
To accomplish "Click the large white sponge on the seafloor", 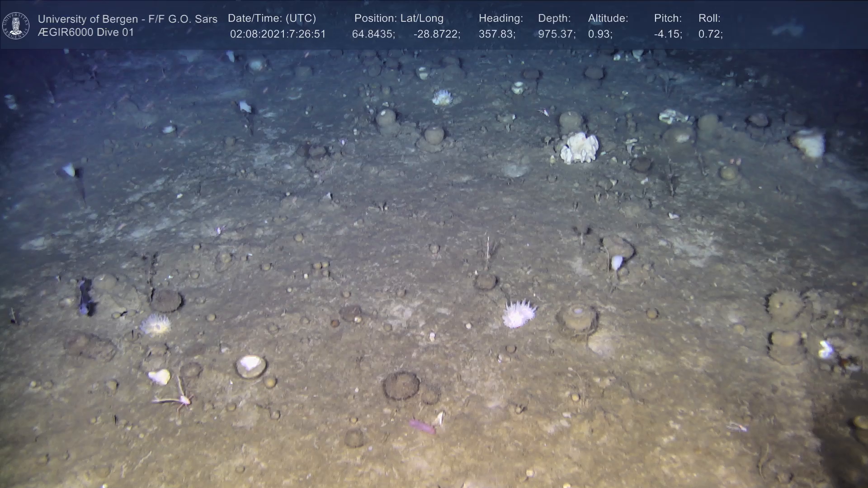I will [579, 148].
